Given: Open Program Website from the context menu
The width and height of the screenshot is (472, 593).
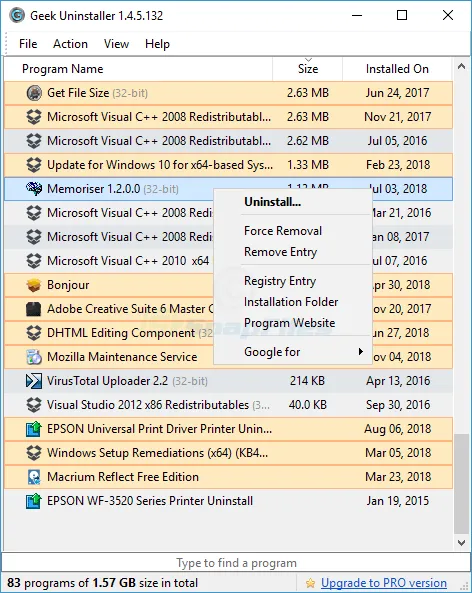Looking at the screenshot, I should coord(290,323).
